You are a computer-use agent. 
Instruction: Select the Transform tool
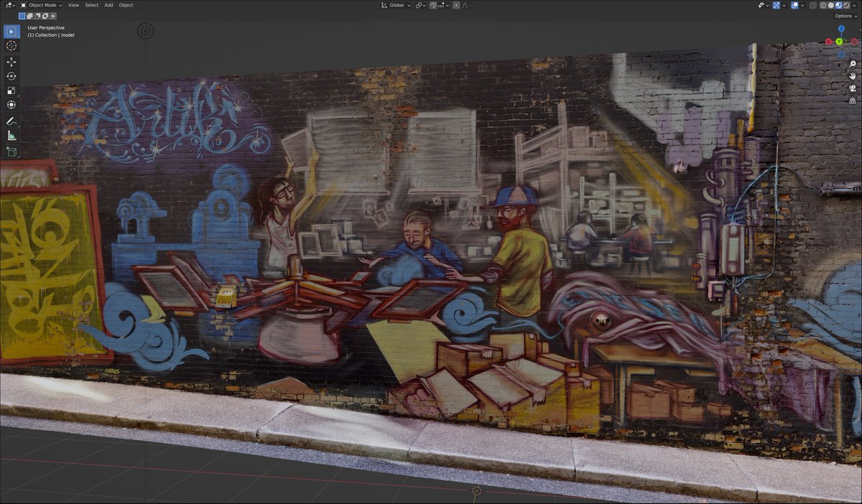pos(11,105)
